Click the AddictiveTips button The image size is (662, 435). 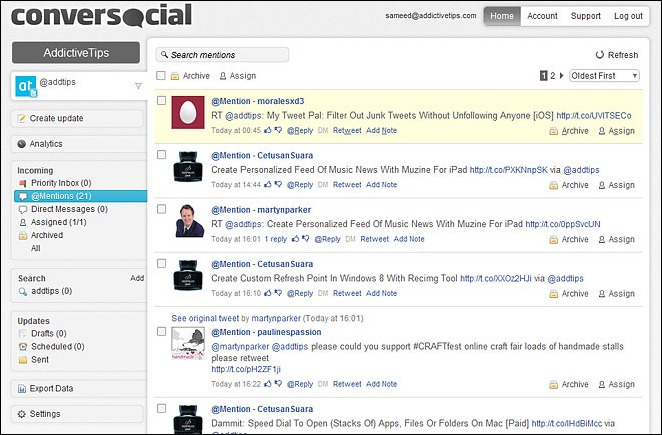pyautogui.click(x=76, y=53)
